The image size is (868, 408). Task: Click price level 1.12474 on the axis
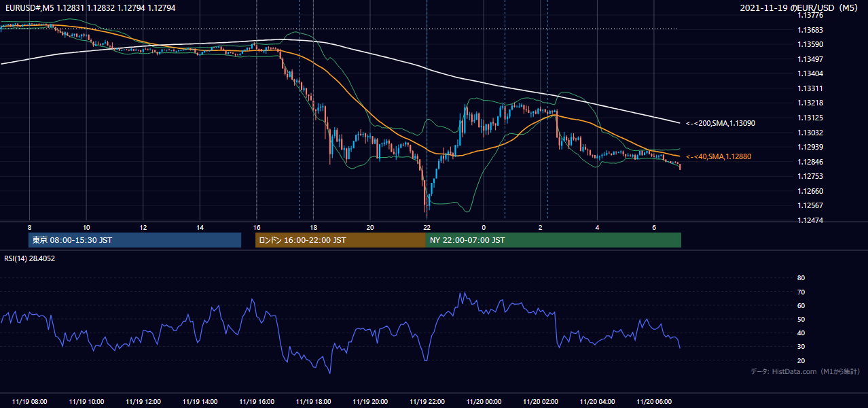(810, 220)
